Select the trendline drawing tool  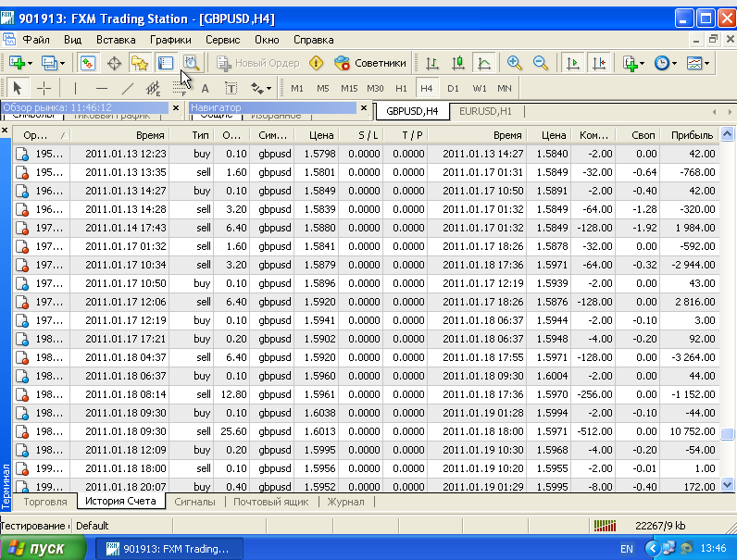coord(128,88)
